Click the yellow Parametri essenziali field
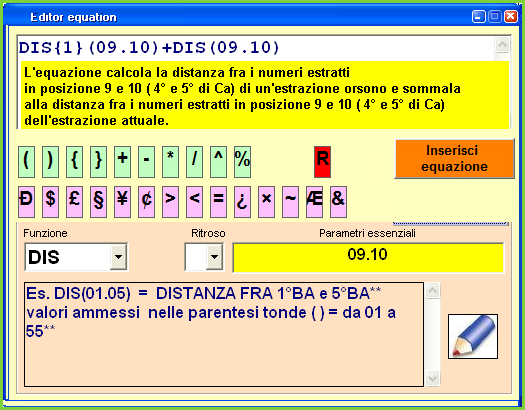 click(368, 257)
